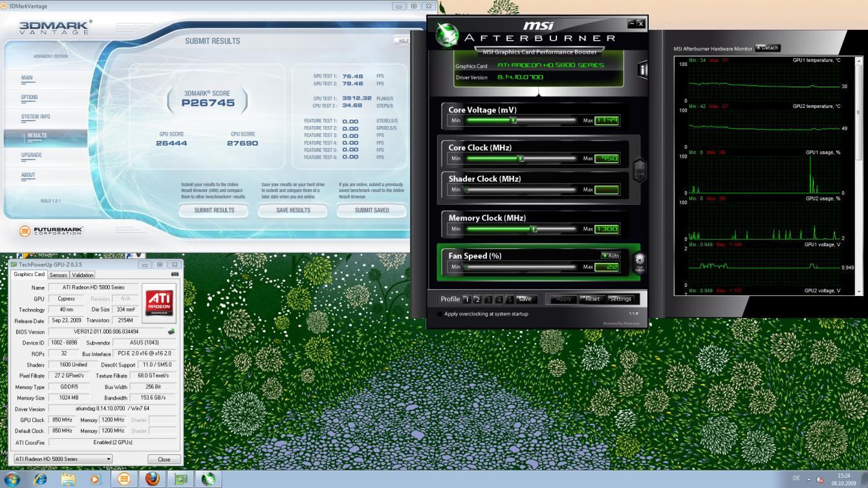Switch to MSI Afterburner taskbar icon

(x=208, y=479)
